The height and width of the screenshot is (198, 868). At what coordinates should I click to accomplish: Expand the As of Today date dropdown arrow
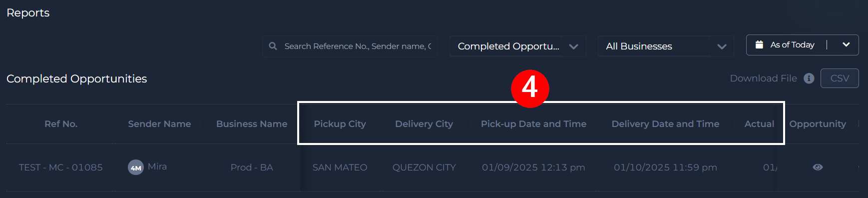pos(846,44)
